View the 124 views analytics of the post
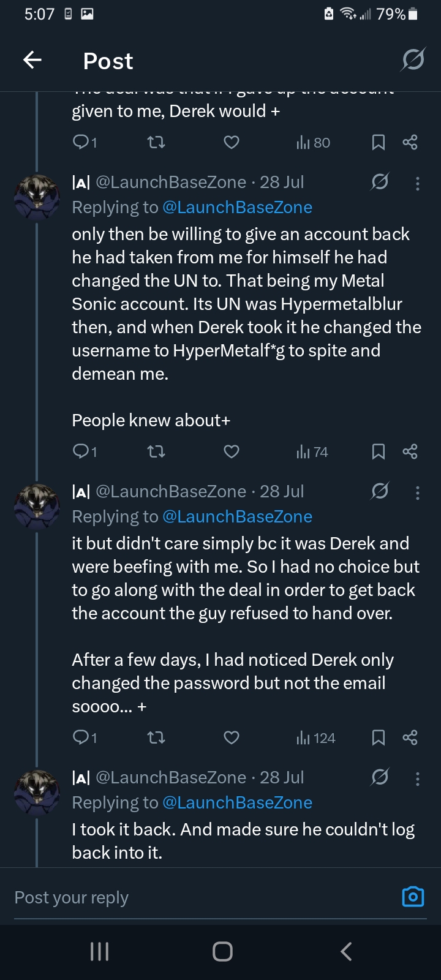The width and height of the screenshot is (441, 980). (315, 738)
